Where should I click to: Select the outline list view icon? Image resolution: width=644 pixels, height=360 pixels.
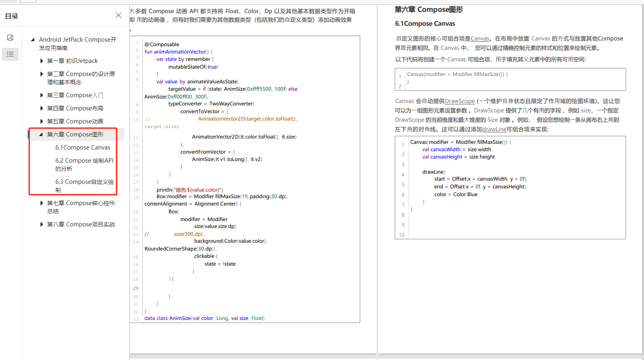[10, 54]
